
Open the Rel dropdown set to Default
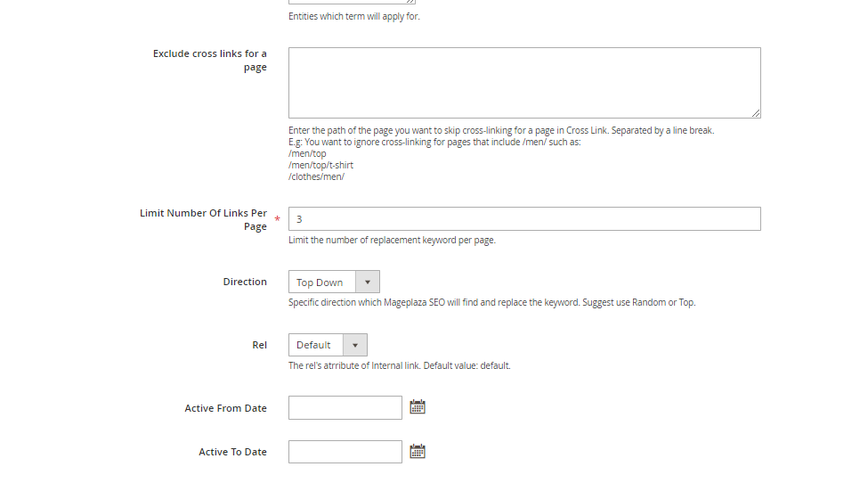[328, 345]
